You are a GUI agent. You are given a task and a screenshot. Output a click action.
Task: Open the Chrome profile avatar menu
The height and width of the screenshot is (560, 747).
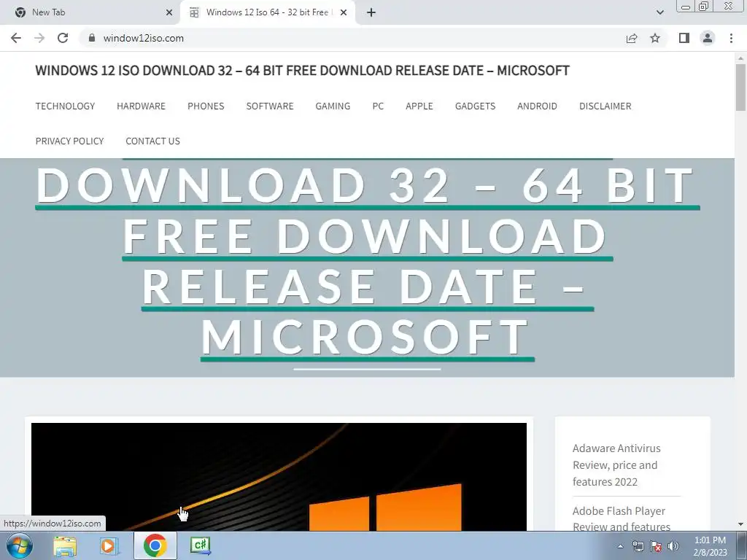click(708, 38)
